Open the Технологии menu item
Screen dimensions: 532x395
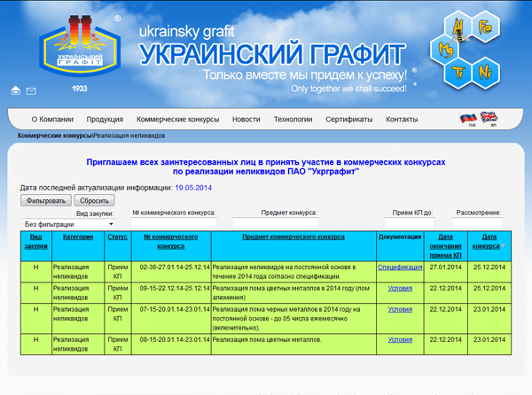click(x=293, y=120)
